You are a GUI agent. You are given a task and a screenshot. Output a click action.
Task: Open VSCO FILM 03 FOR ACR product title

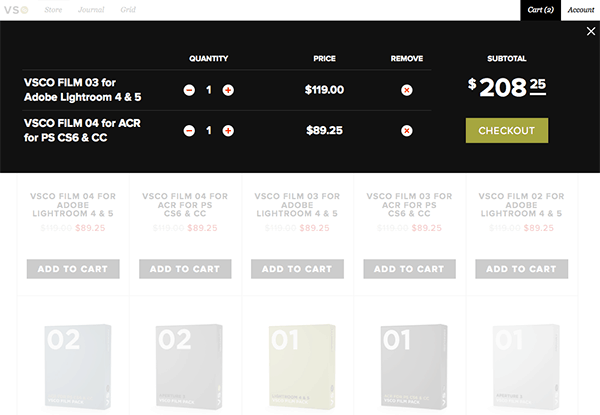[409, 205]
